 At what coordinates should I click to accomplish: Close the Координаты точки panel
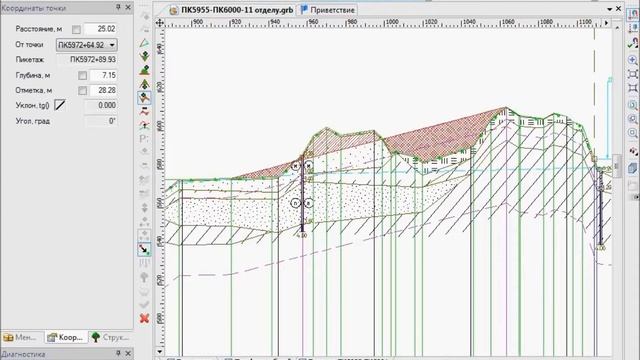(x=128, y=7)
